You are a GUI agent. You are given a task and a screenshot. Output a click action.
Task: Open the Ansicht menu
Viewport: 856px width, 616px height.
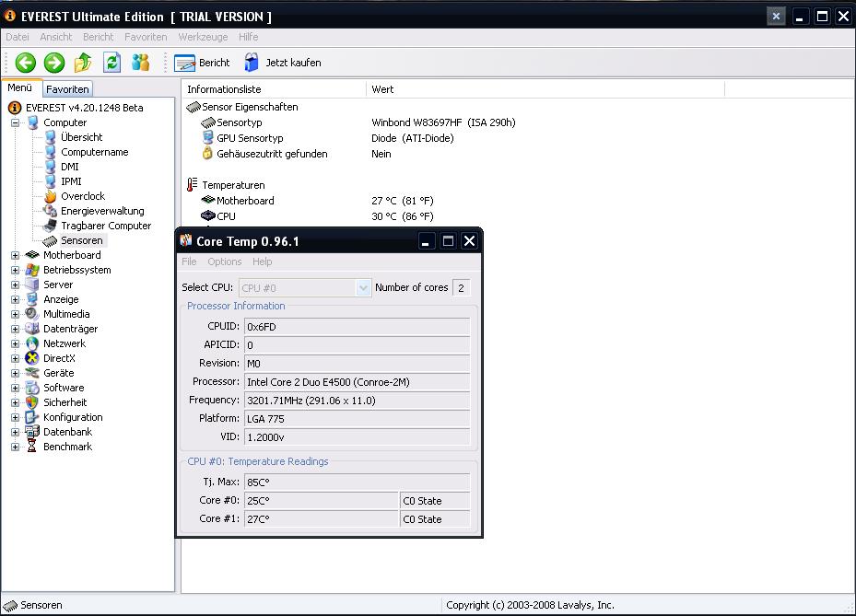pyautogui.click(x=55, y=37)
